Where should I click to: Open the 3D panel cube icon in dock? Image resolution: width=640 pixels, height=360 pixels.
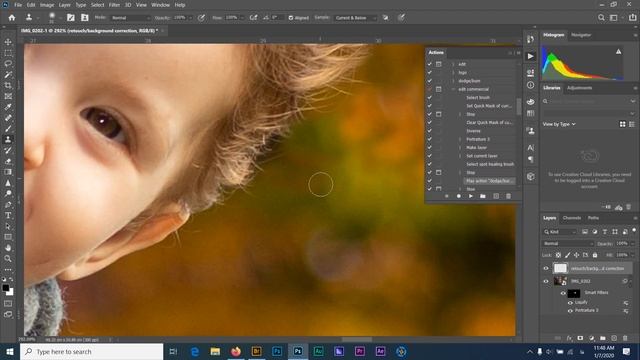[530, 176]
